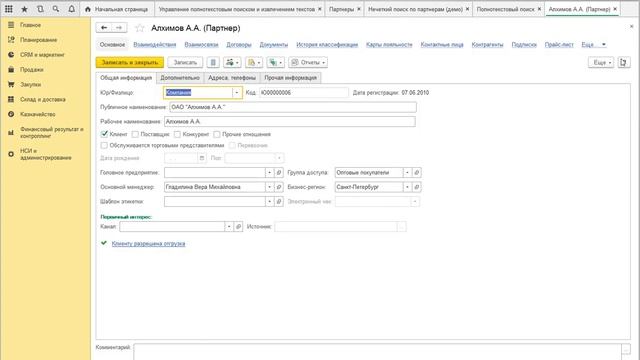640x360 pixels.
Task: Open Казначейство section in sidebar
Action: point(38,114)
